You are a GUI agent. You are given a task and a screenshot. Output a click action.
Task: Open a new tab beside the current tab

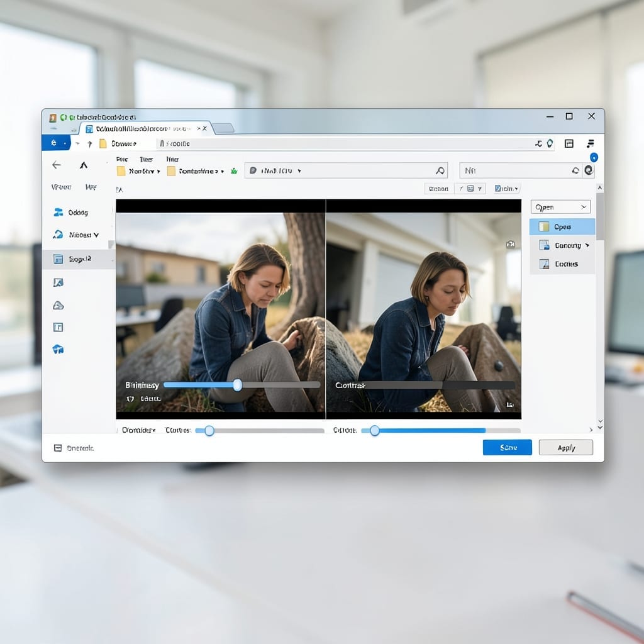pos(223,128)
